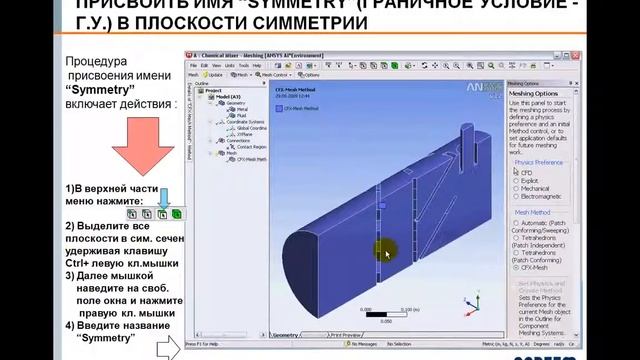The image size is (640, 360).
Task: Select the Explicit physics preference
Action: point(516,180)
